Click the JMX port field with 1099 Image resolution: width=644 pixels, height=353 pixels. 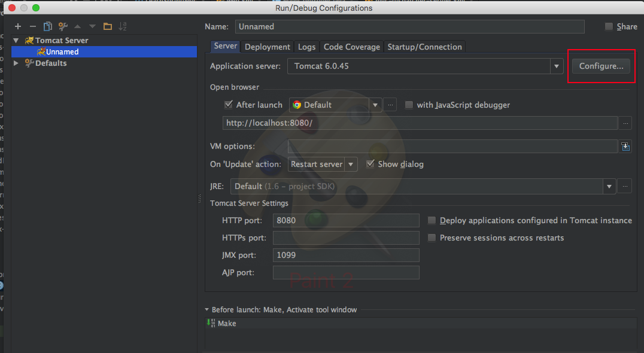pyautogui.click(x=346, y=255)
